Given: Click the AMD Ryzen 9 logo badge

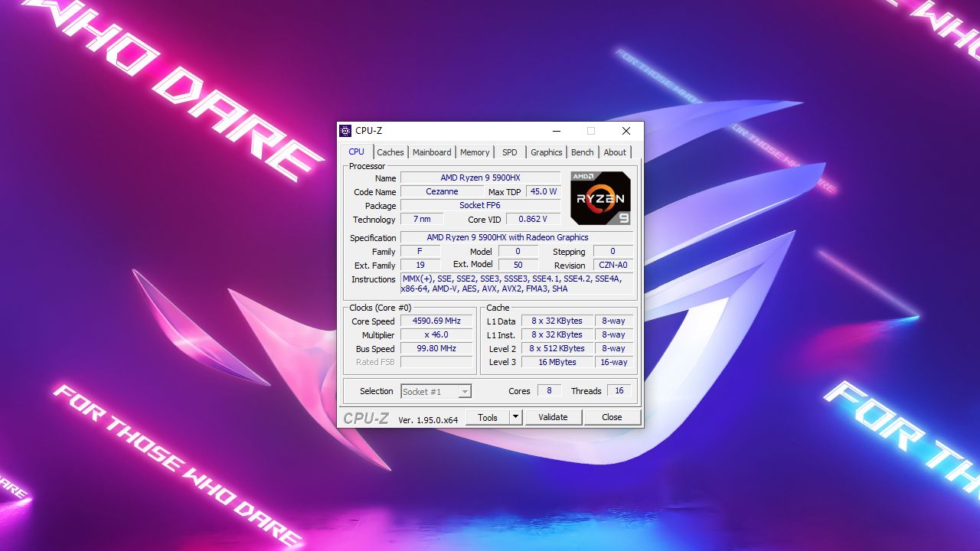Looking at the screenshot, I should pos(599,201).
